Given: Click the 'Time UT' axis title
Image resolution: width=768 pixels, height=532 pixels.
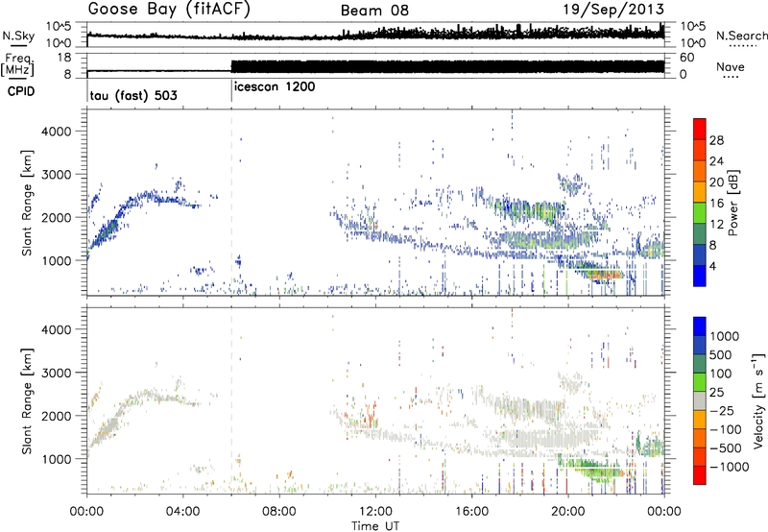Looking at the screenshot, I should [375, 526].
